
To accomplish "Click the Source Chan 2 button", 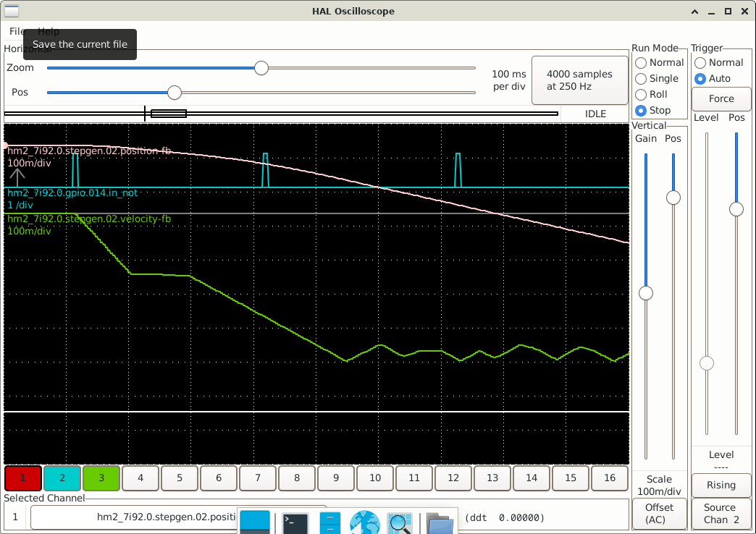I will click(x=721, y=514).
